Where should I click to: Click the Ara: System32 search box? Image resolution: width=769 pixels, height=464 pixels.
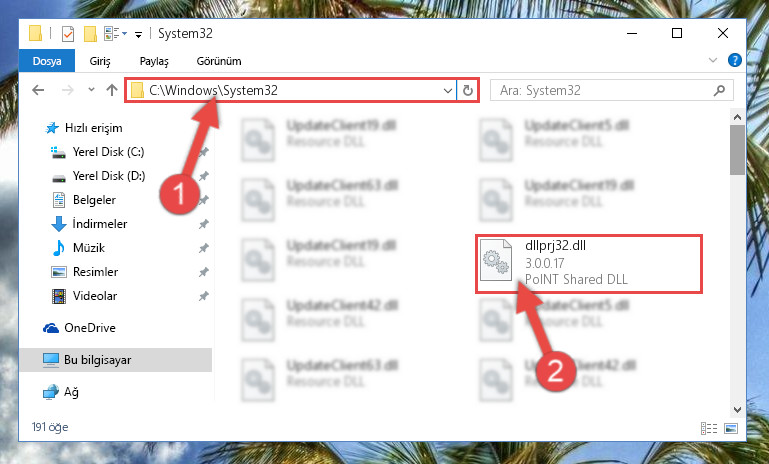point(606,90)
